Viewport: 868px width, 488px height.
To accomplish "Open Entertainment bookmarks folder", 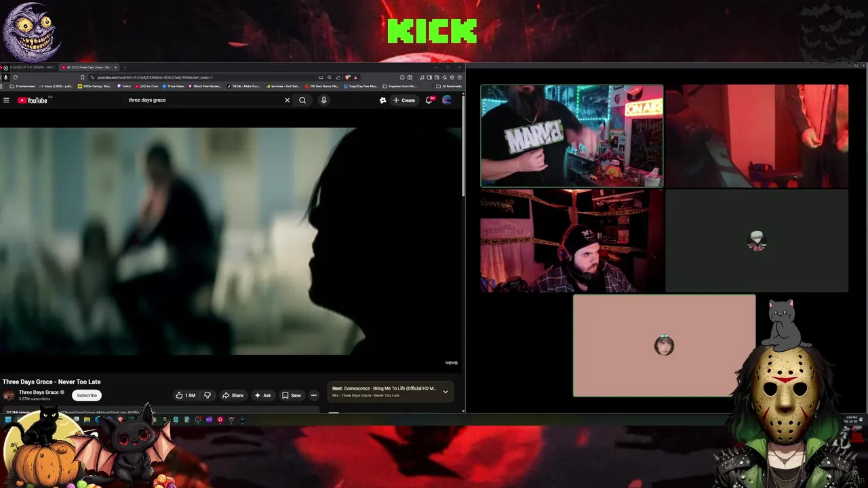I will pos(22,86).
